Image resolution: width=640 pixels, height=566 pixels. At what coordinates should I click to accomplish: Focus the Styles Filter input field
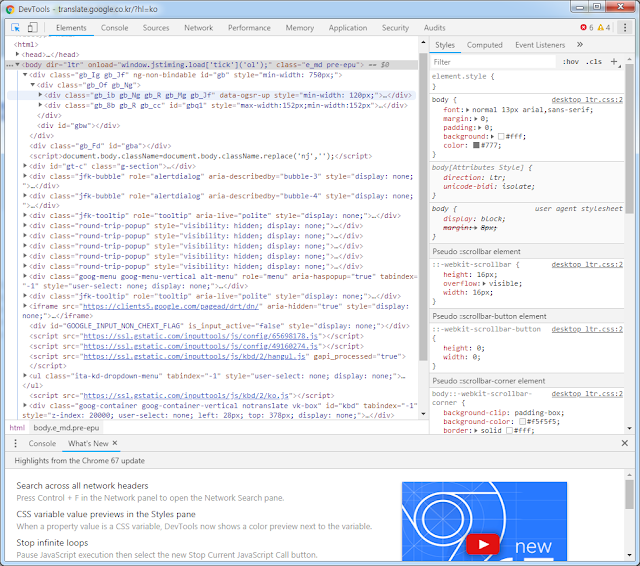click(493, 62)
